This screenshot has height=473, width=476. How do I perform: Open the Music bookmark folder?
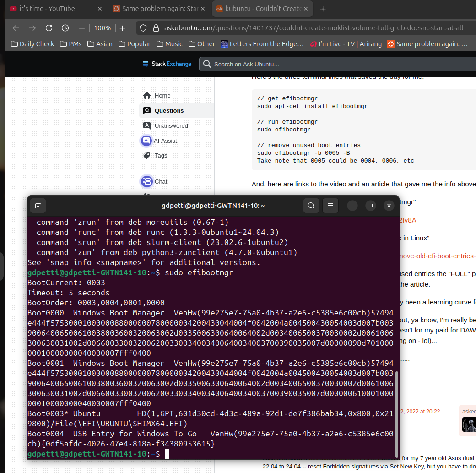point(169,44)
